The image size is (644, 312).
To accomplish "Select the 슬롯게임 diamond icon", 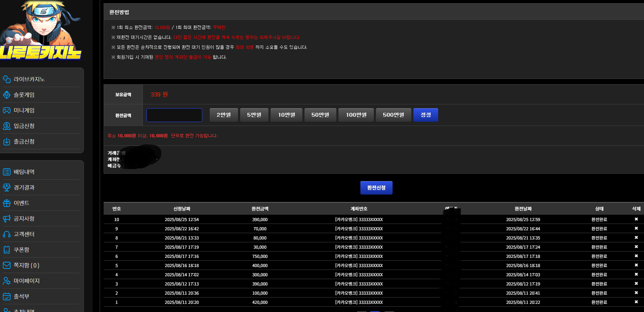I will pos(7,95).
